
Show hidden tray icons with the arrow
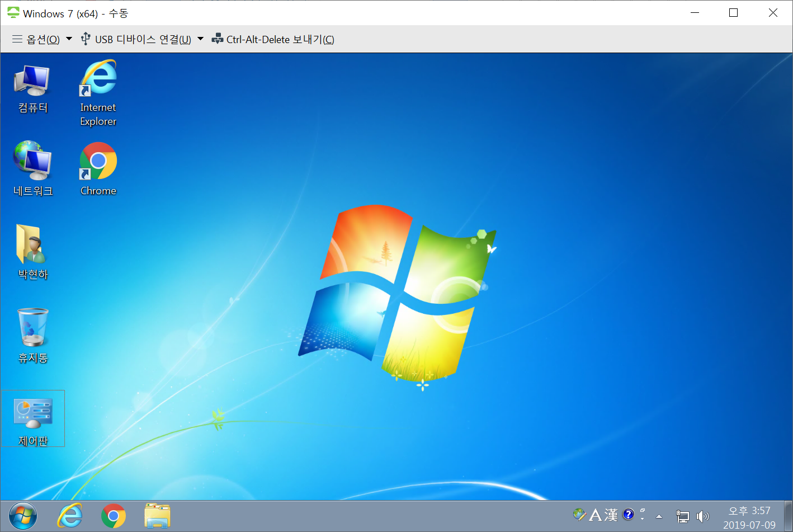pyautogui.click(x=659, y=516)
